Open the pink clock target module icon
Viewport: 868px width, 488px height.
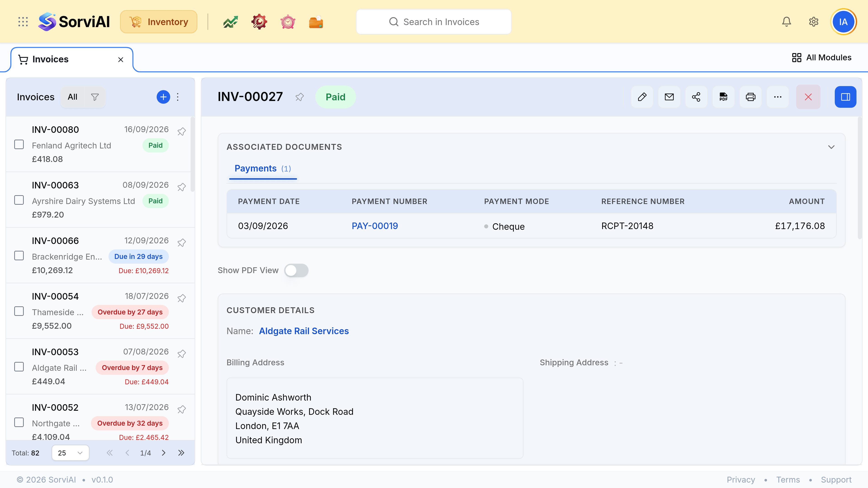pyautogui.click(x=288, y=22)
